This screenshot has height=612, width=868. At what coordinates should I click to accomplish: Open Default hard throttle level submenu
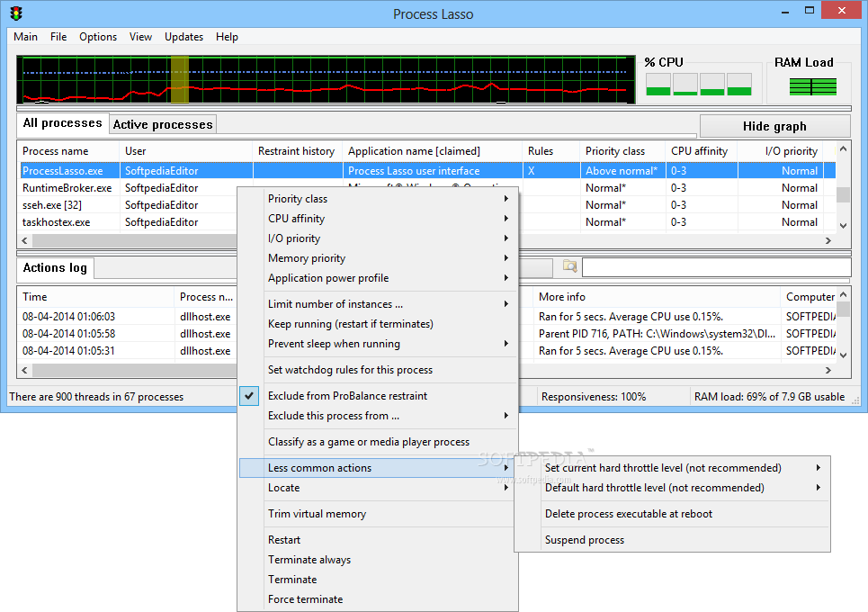[x=672, y=488]
